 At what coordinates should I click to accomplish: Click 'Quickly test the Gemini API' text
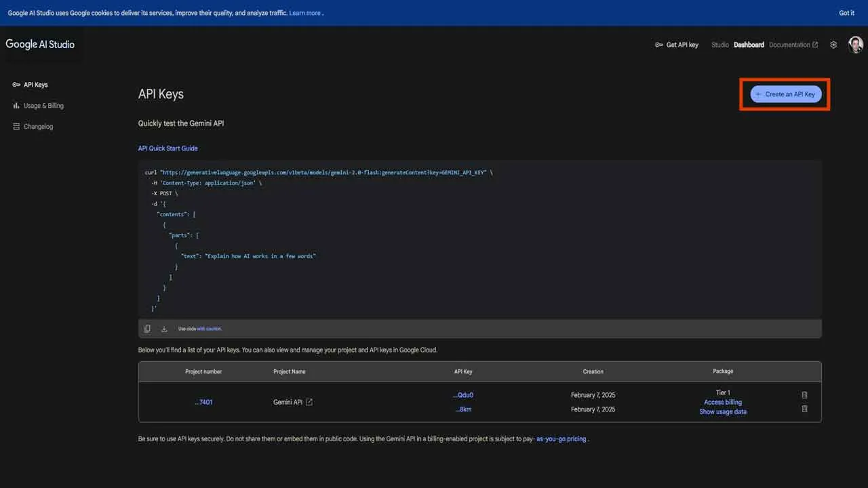point(181,123)
